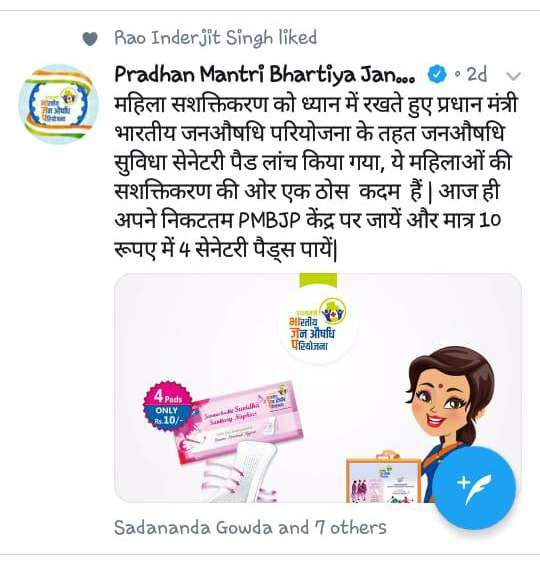Image resolution: width=540 pixels, height=562 pixels.
Task: Tap the blue verified badge
Action: 438,75
